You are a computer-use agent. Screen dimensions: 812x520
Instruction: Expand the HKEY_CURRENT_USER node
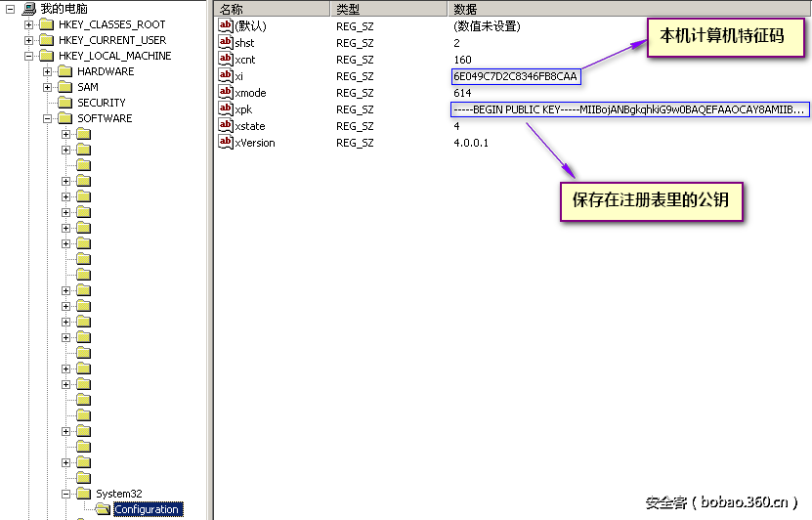pyautogui.click(x=28, y=40)
